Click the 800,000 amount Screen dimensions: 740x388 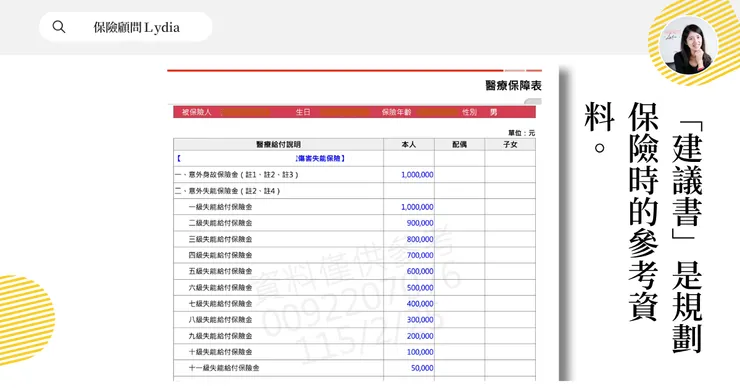[420, 239]
